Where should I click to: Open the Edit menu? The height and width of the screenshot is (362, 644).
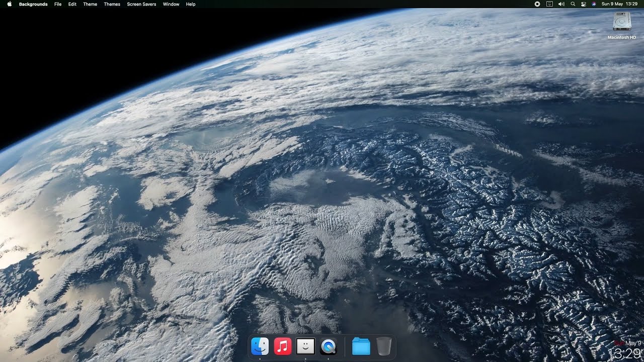(x=72, y=4)
